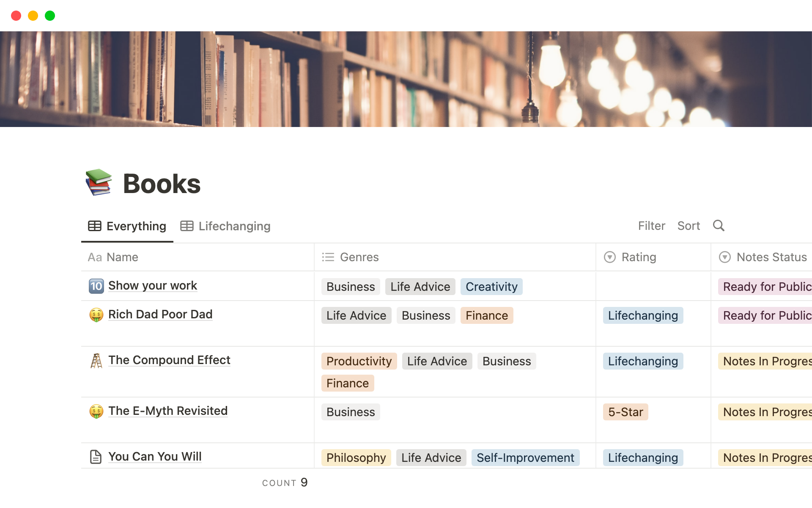Click the search magnifier icon
Image resolution: width=812 pixels, height=508 pixels.
point(719,226)
